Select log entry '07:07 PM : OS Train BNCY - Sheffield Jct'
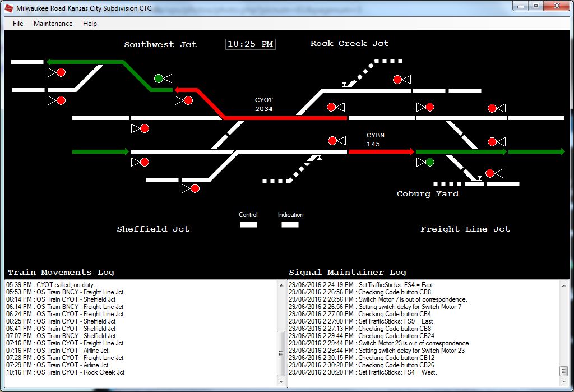This screenshot has height=392, width=574. pos(61,335)
